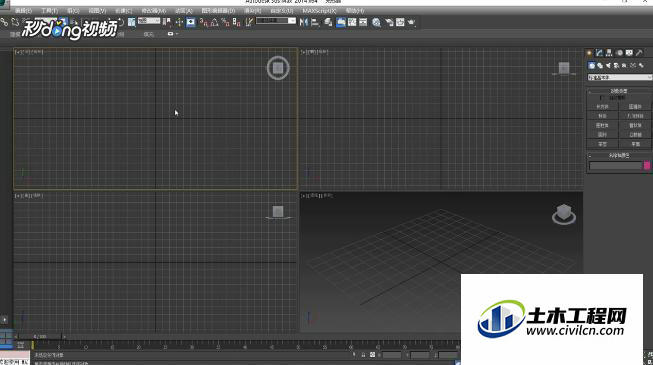The height and width of the screenshot is (365, 653).
Task: Collapse the Object Type rollout
Action: pos(619,91)
